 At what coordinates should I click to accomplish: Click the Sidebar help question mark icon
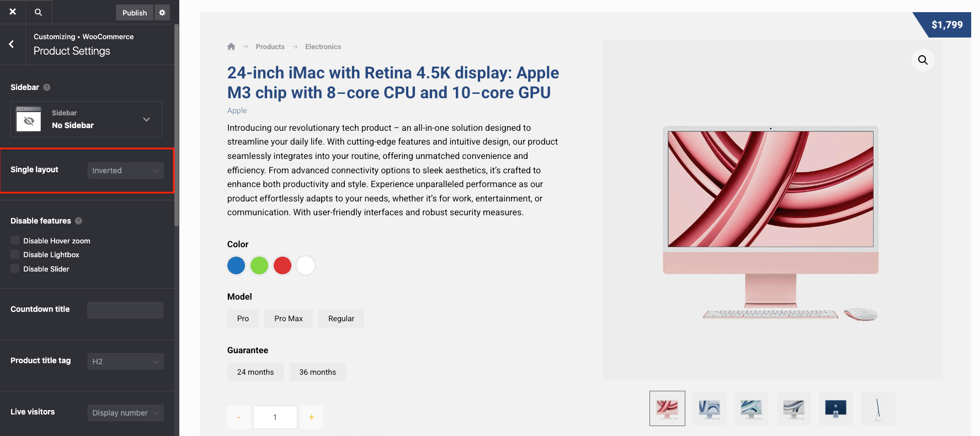point(47,87)
